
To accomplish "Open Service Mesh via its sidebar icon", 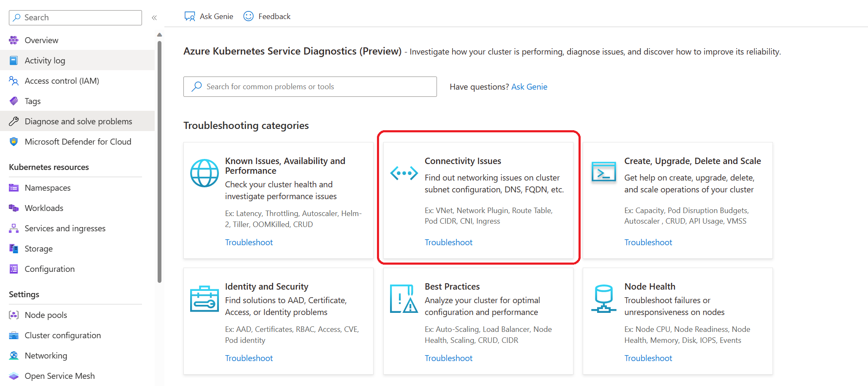I will (14, 375).
